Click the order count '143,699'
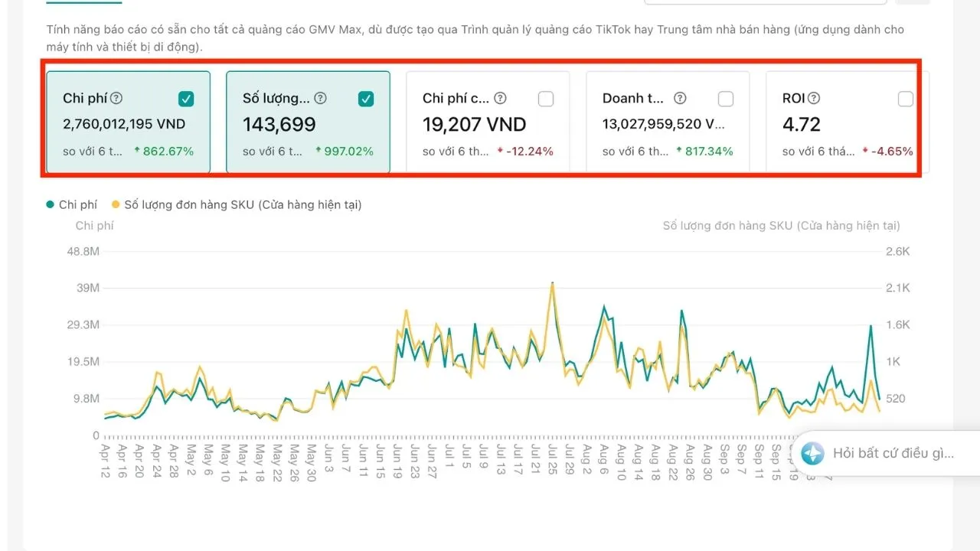 [x=279, y=124]
